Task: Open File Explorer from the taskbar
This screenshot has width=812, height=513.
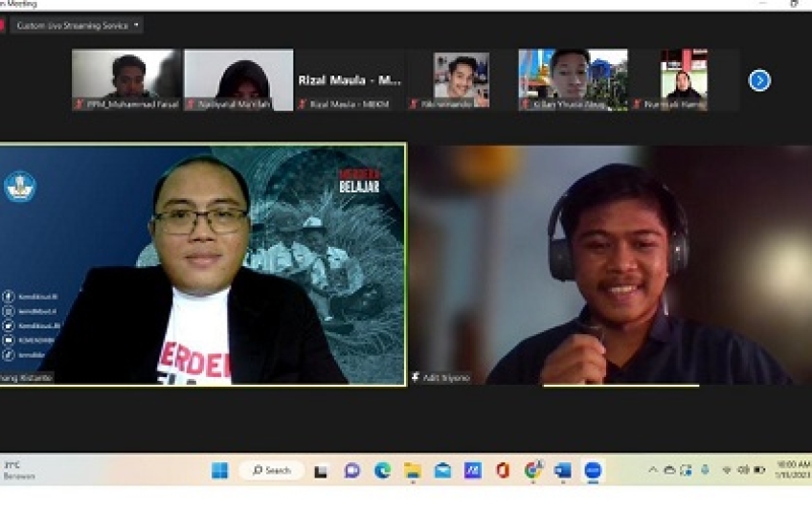Action: point(412,470)
